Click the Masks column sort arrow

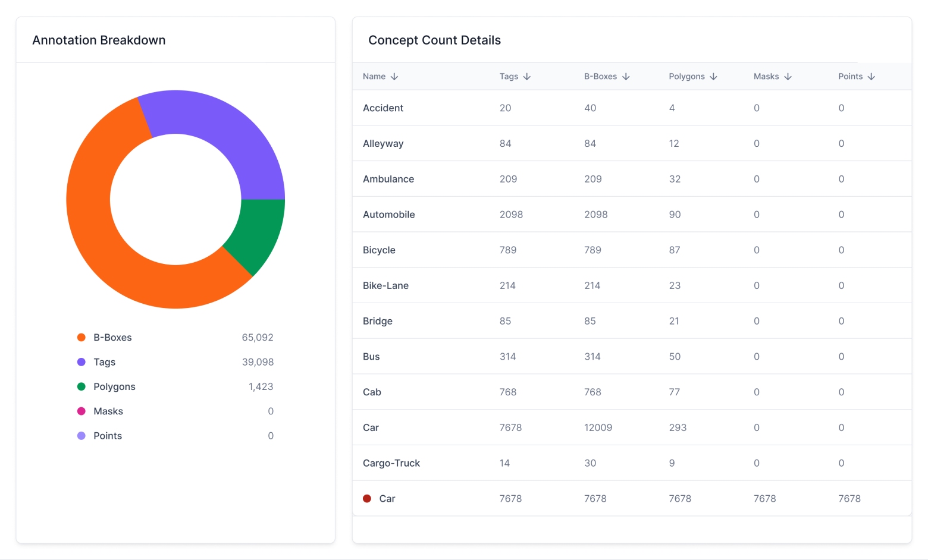pyautogui.click(x=788, y=77)
